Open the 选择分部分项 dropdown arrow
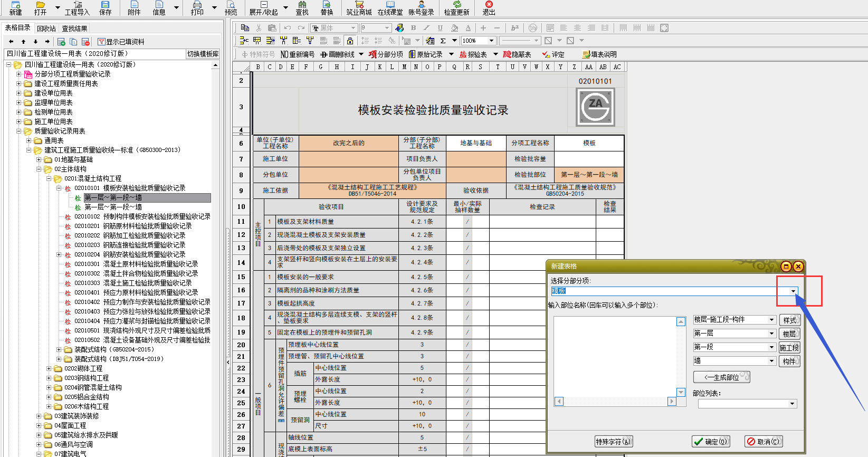This screenshot has height=457, width=868. pos(793,291)
